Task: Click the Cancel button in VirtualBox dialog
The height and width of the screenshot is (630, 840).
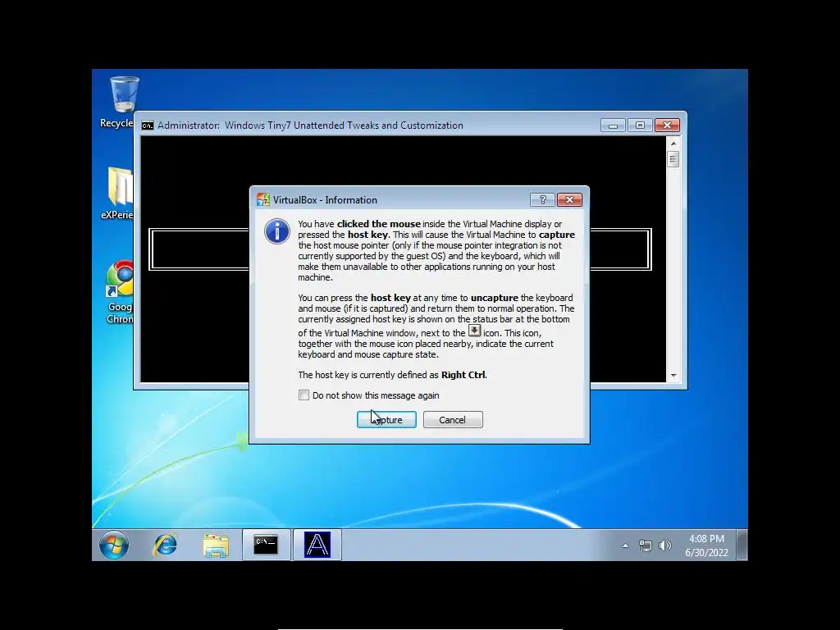Action: pyautogui.click(x=453, y=419)
